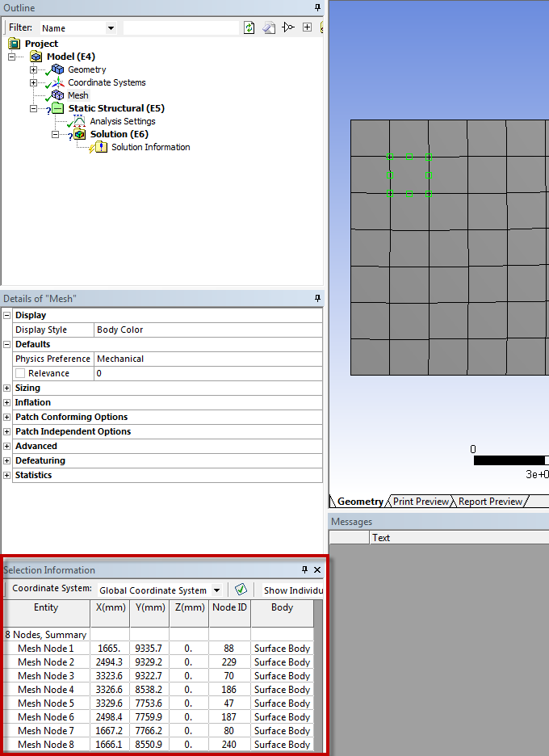Open the Global Coordinate System dropdown

click(217, 590)
